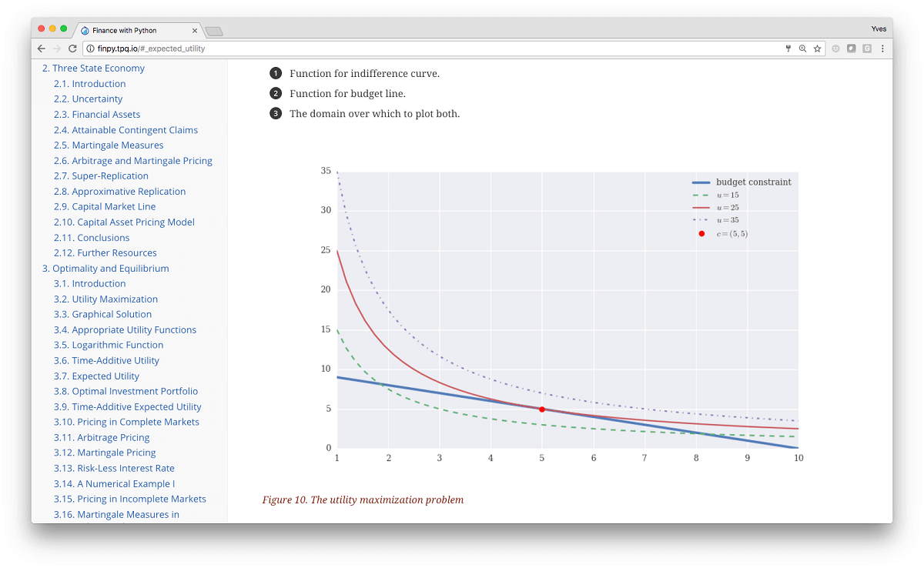Viewport: 924px width, 568px height.
Task: Open a new tab with the new-tab button
Action: pos(214,31)
